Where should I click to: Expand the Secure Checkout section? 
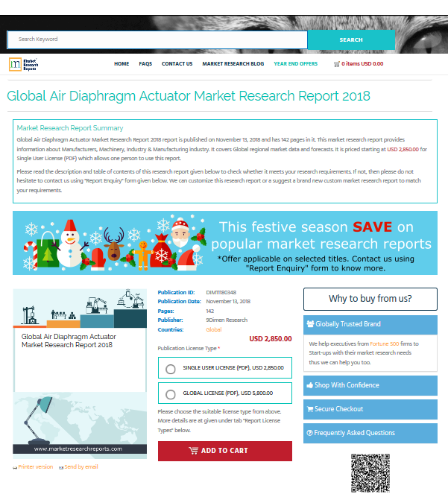(370, 410)
